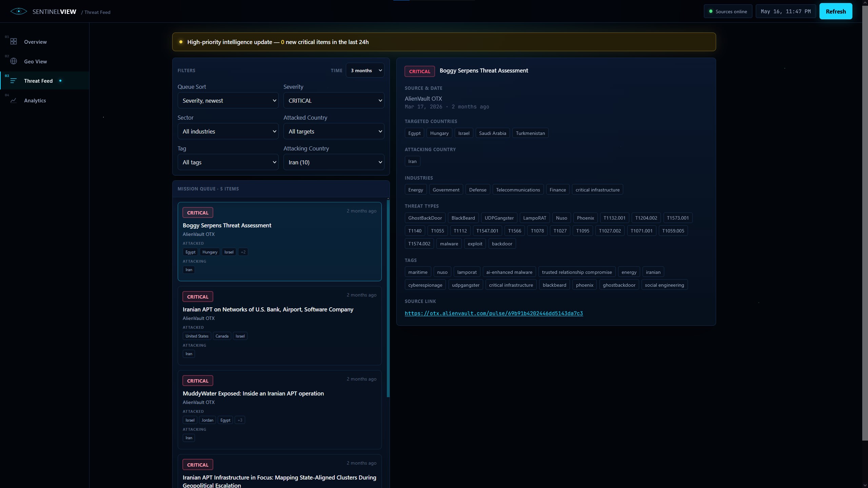
Task: Select Threat Feed in the sidebar
Action: coord(44,81)
